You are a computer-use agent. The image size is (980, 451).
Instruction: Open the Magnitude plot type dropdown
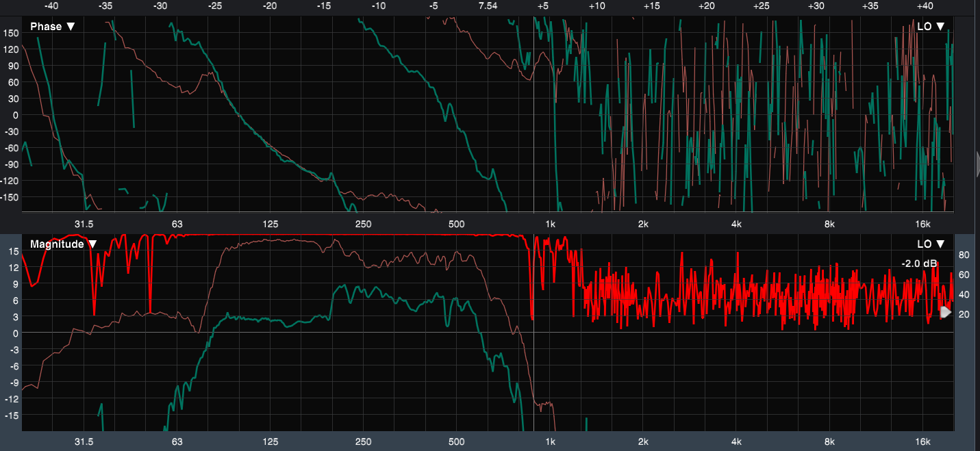[63, 244]
